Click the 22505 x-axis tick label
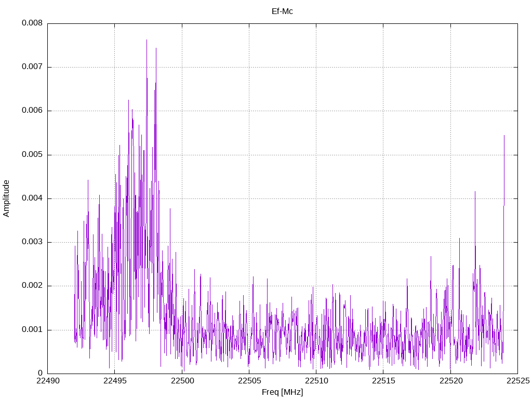The width and height of the screenshot is (532, 399). click(249, 381)
